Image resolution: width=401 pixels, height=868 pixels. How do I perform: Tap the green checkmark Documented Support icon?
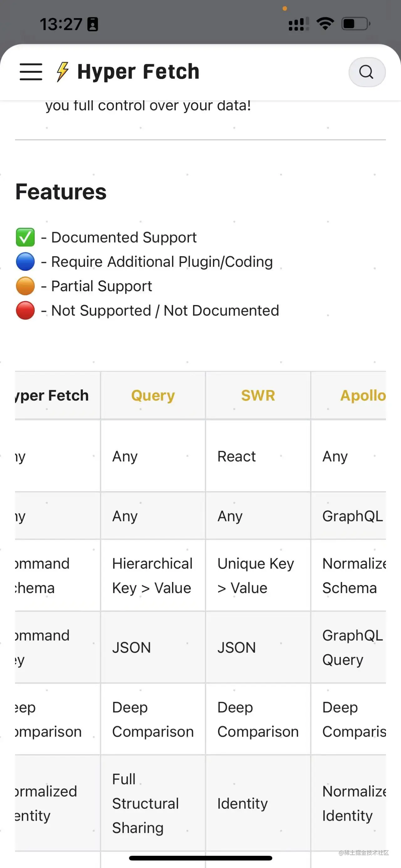[25, 237]
